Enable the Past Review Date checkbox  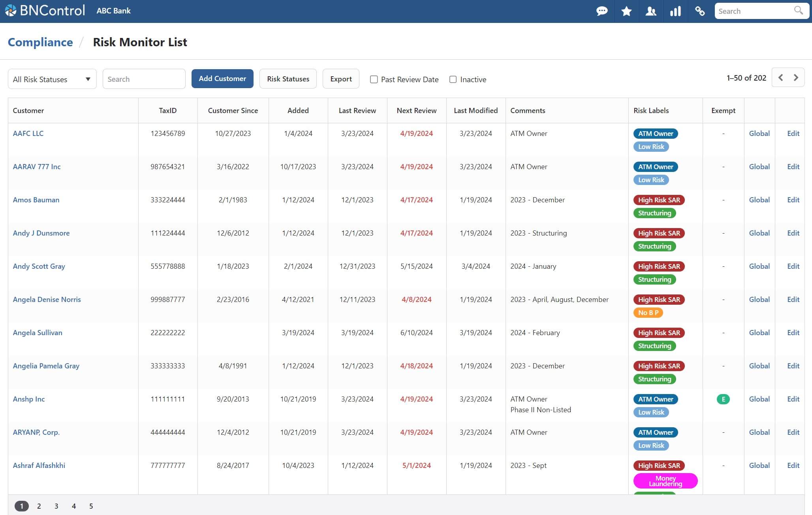point(374,79)
